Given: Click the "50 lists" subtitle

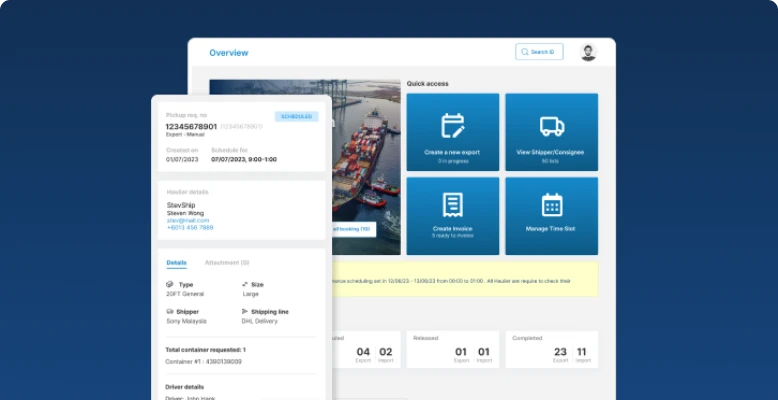Looking at the screenshot, I should point(550,161).
